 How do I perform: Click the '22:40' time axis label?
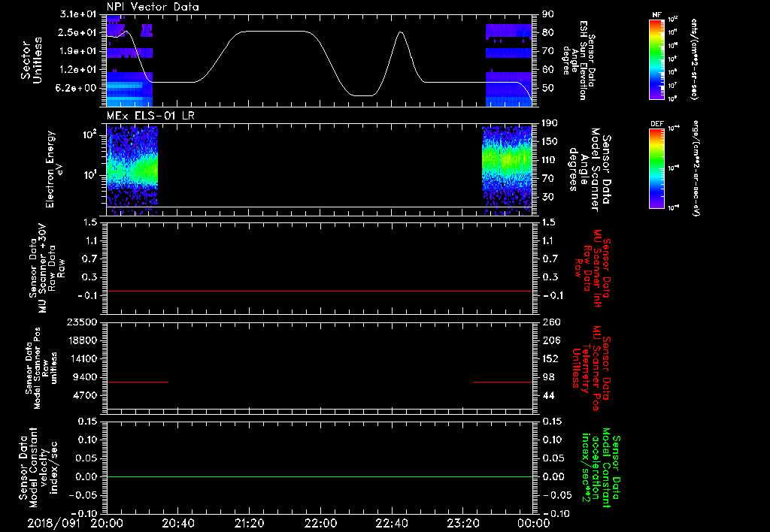(391, 523)
